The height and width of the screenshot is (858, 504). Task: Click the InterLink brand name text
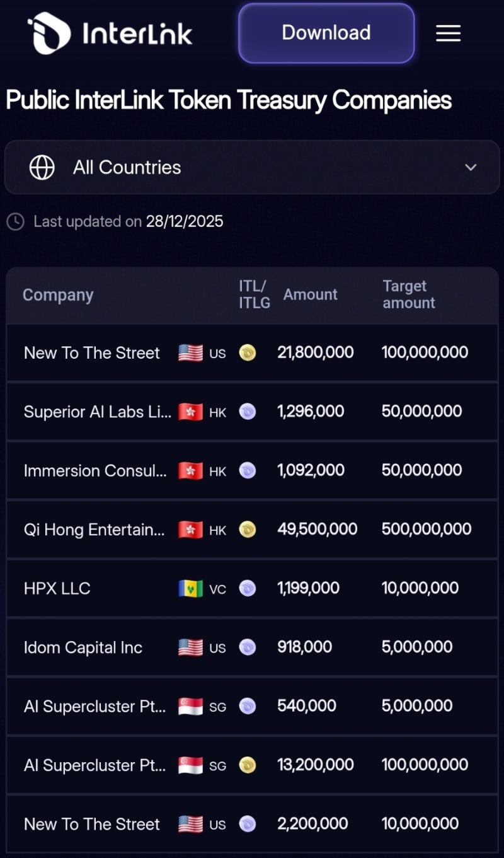coord(137,33)
